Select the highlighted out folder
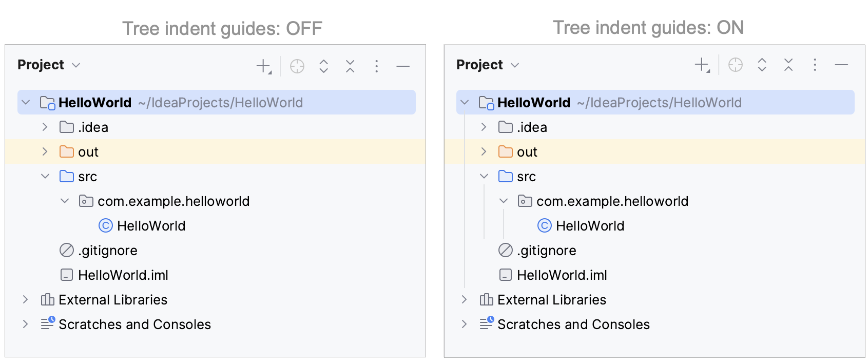Screen dimensions: 868x363 (x=88, y=151)
